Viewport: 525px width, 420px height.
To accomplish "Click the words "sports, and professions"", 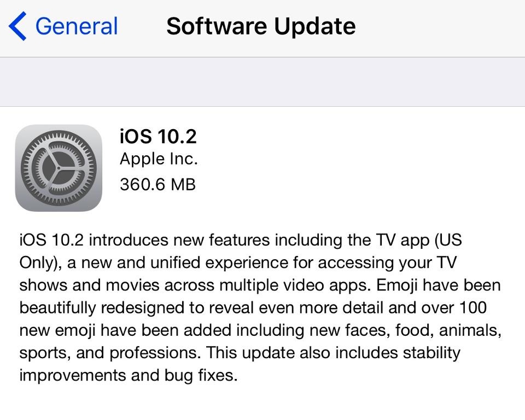I will 108,353.
